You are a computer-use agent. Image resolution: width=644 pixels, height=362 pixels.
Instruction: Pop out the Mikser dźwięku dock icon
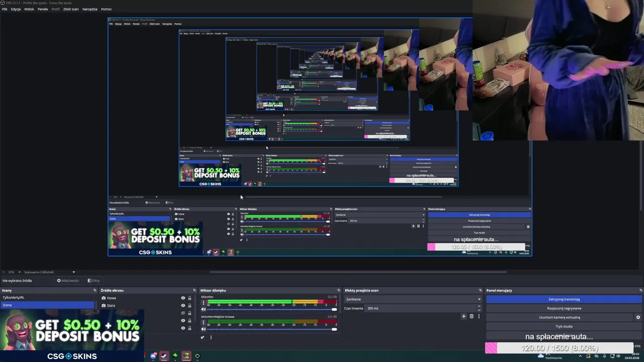(338, 290)
